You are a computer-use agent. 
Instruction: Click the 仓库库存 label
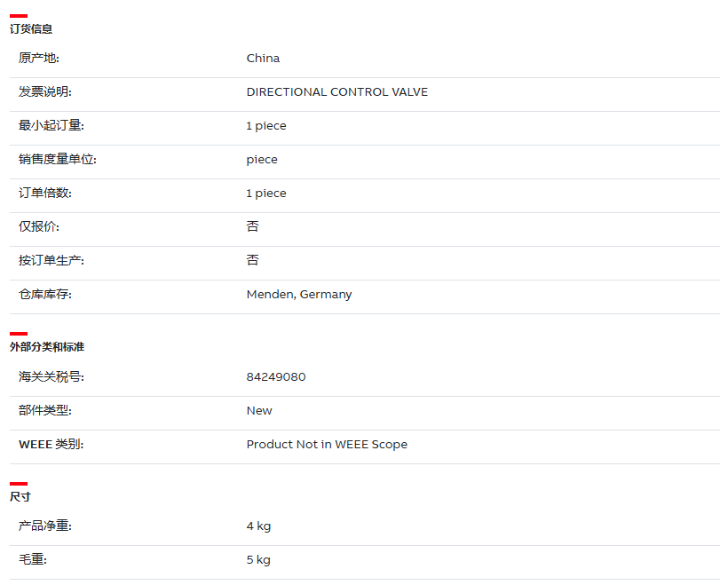click(x=45, y=295)
